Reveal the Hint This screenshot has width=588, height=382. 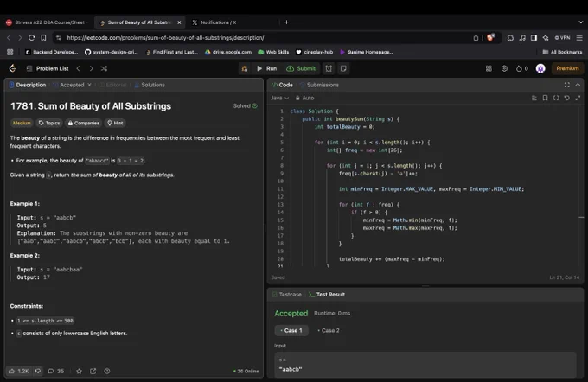click(115, 123)
